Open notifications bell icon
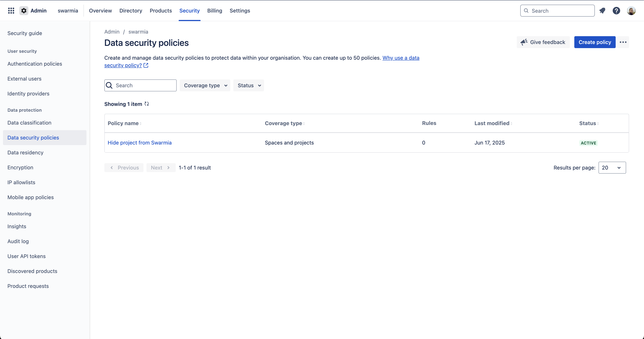This screenshot has width=644, height=339. 602,10
